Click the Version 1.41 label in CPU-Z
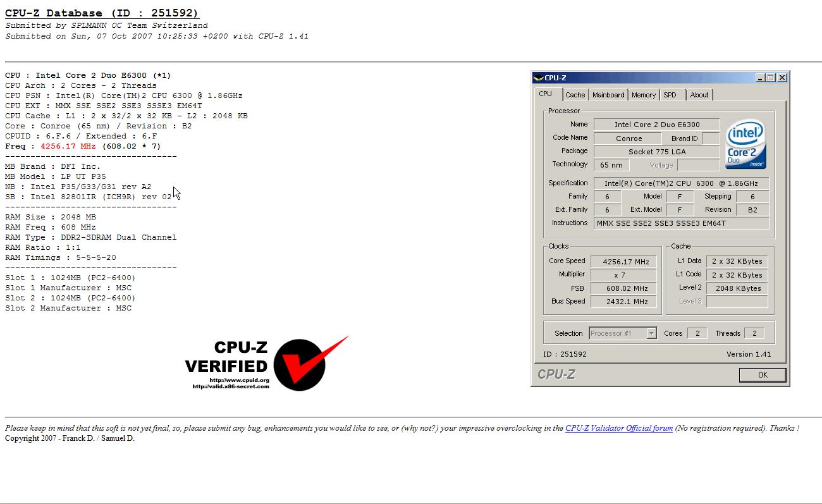822x504 pixels. point(749,354)
